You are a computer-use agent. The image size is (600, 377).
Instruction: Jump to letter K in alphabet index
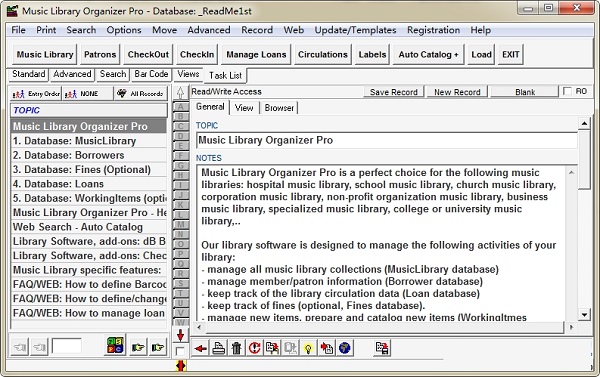pyautogui.click(x=181, y=205)
